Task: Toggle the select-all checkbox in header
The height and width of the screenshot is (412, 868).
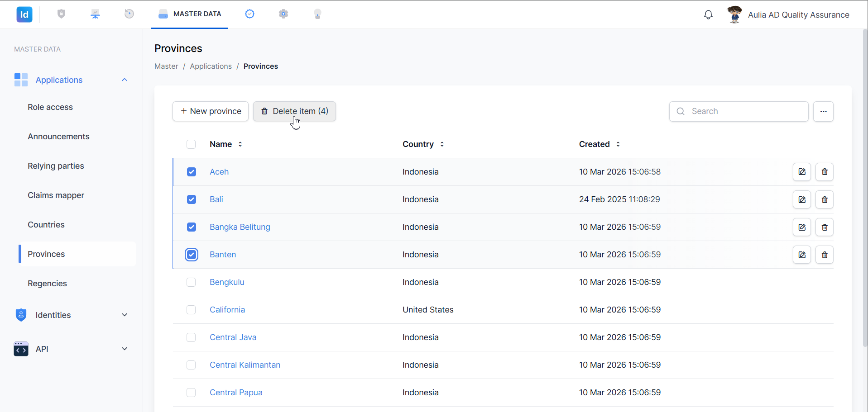Action: click(191, 144)
